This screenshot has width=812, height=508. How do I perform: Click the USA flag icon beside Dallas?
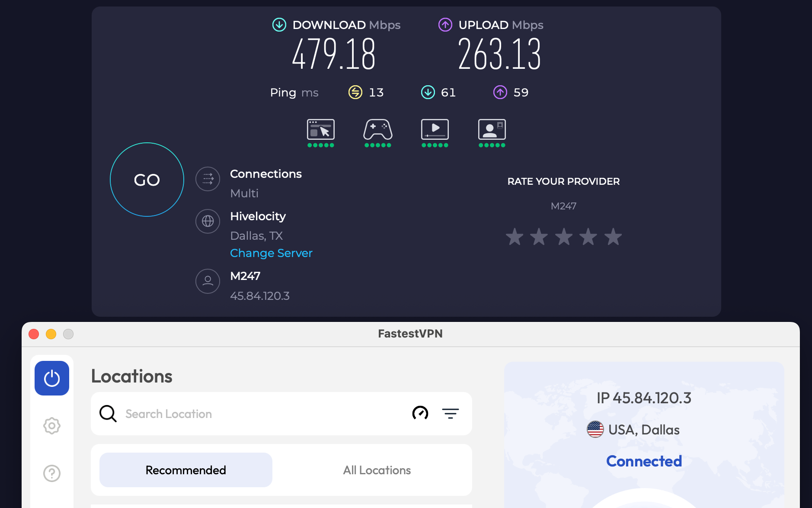pos(595,430)
